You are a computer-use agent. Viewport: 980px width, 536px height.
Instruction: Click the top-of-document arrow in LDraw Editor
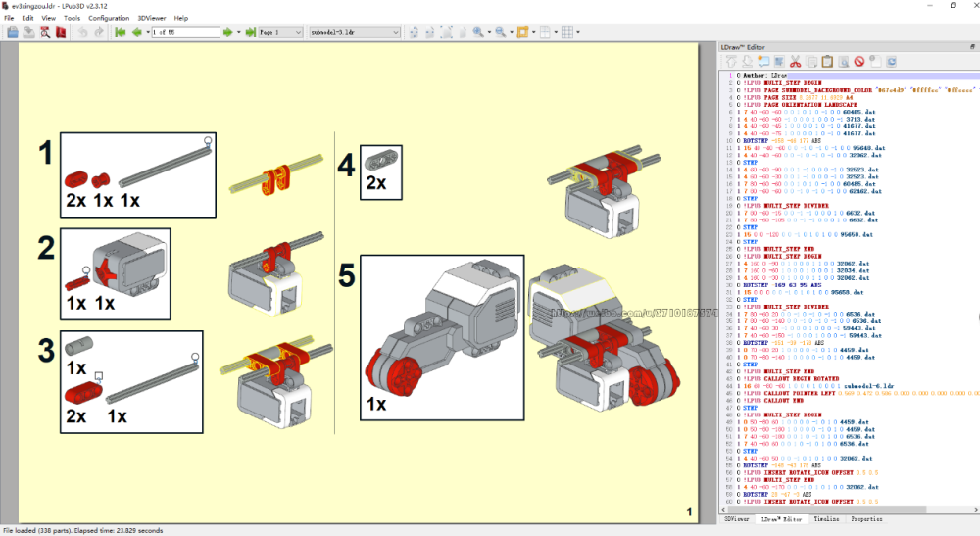coord(731,61)
